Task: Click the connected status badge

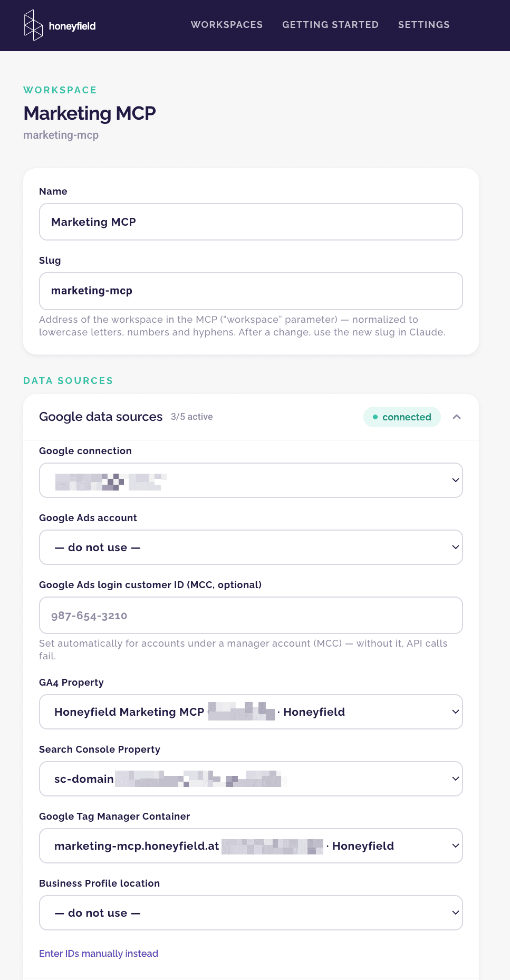Action: click(402, 417)
